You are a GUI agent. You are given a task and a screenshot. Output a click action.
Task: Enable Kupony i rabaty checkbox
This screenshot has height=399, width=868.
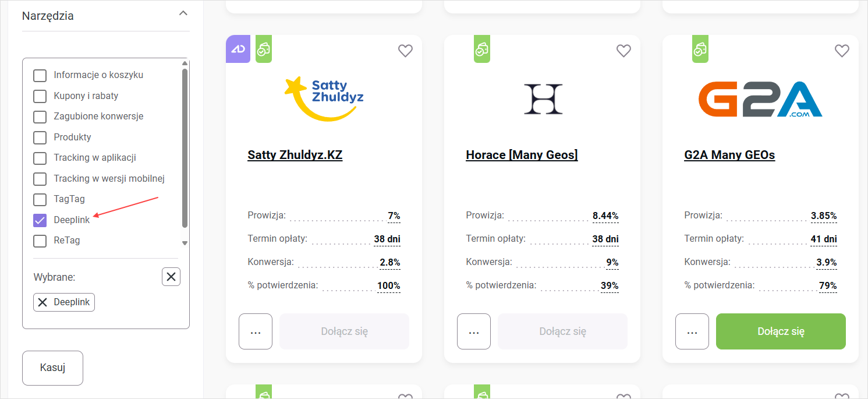pyautogui.click(x=40, y=96)
